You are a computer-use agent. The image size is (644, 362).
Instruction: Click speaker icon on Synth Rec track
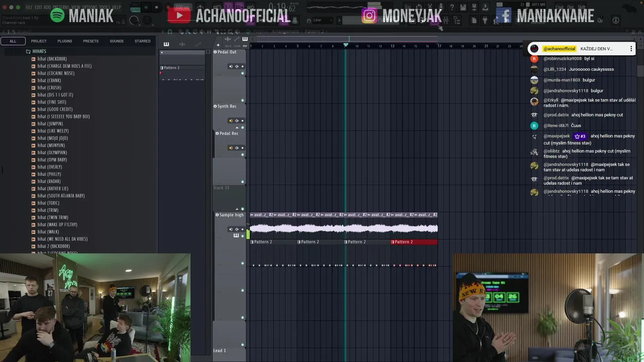[236, 121]
